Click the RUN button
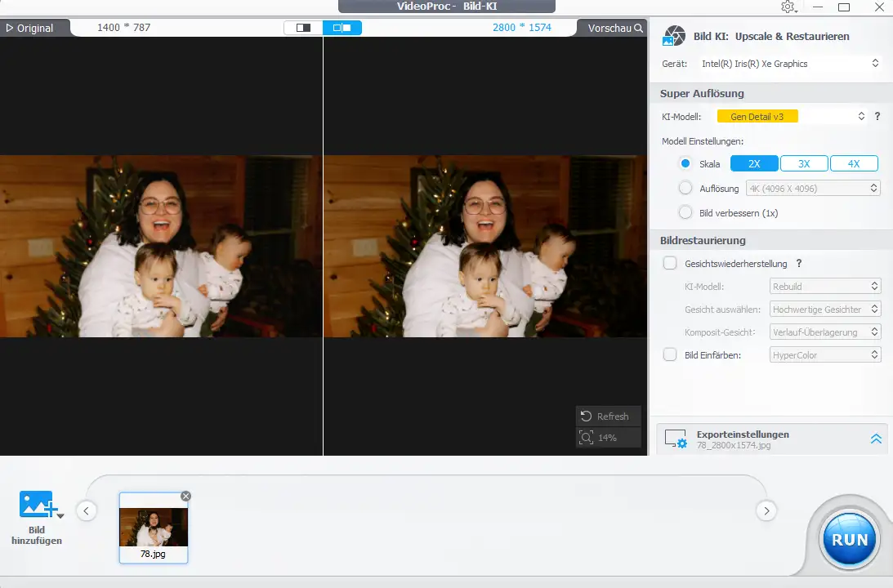Screen dimensions: 893x588 (849, 539)
